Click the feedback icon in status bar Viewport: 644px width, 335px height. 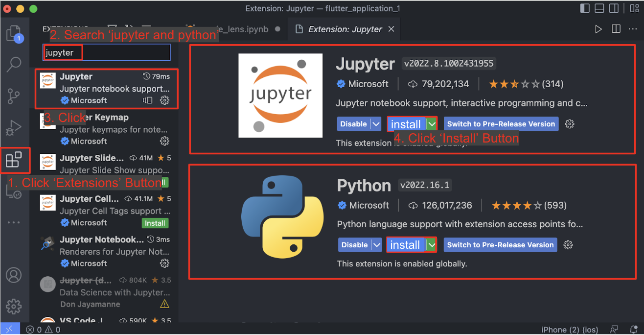point(614,330)
